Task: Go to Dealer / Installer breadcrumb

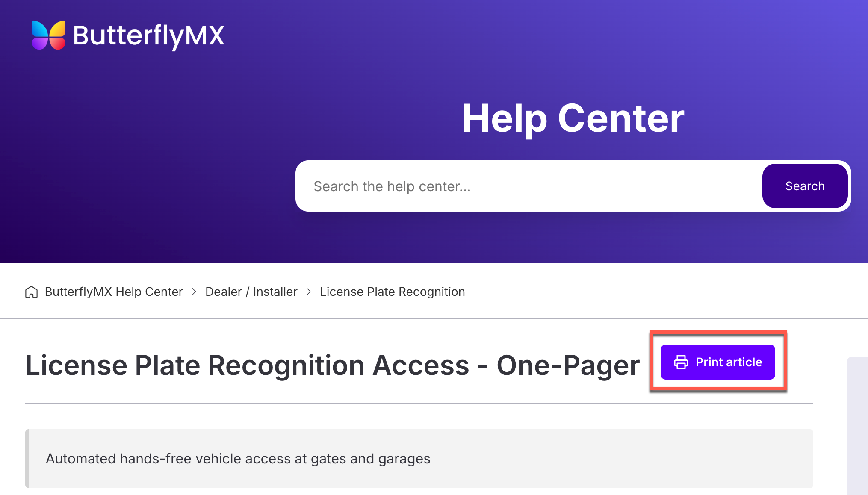Action: click(x=251, y=292)
